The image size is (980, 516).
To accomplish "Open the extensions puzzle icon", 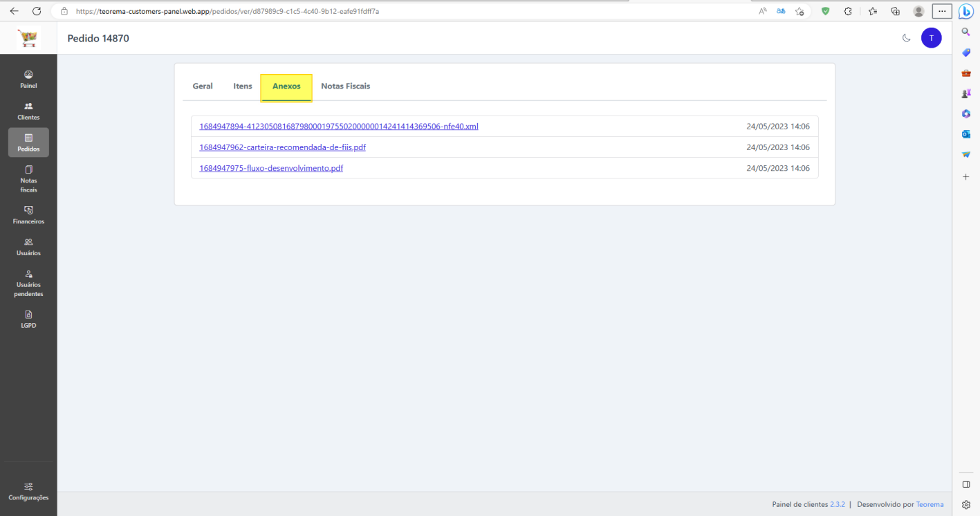I will point(848,11).
